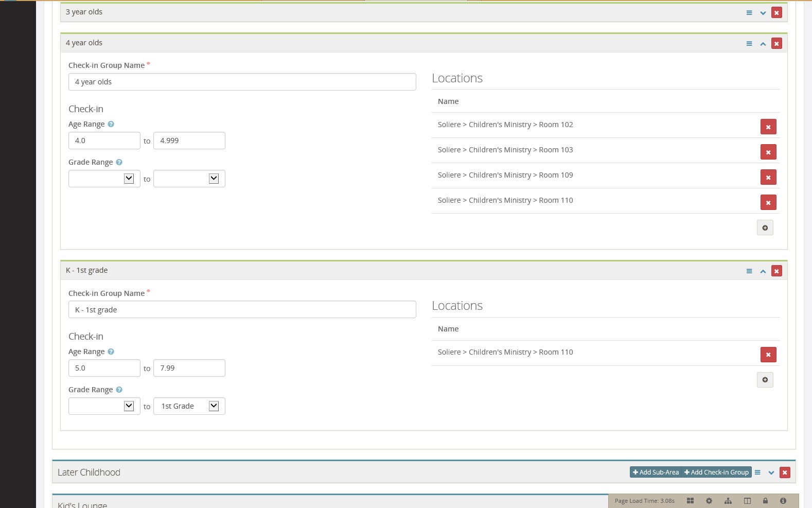Image resolution: width=812 pixels, height=508 pixels.
Task: Click Add Check-in Group button in Later Childhood
Action: coord(716,472)
